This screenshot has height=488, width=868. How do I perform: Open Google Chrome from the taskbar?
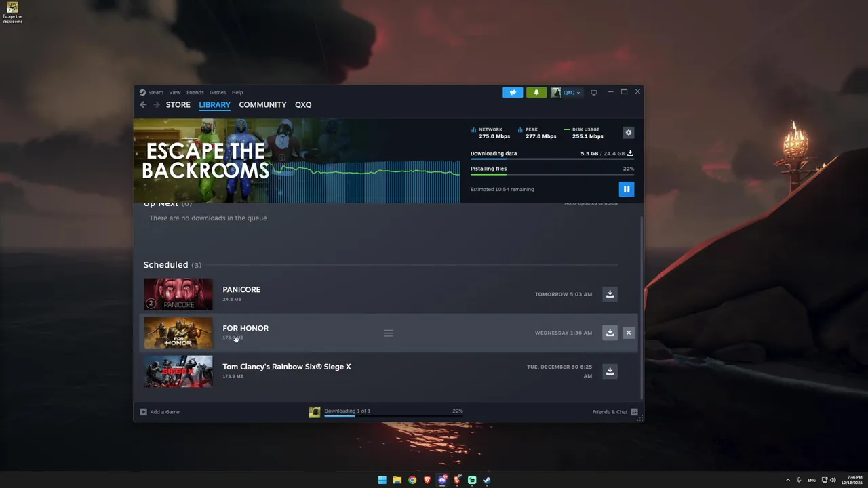[412, 480]
